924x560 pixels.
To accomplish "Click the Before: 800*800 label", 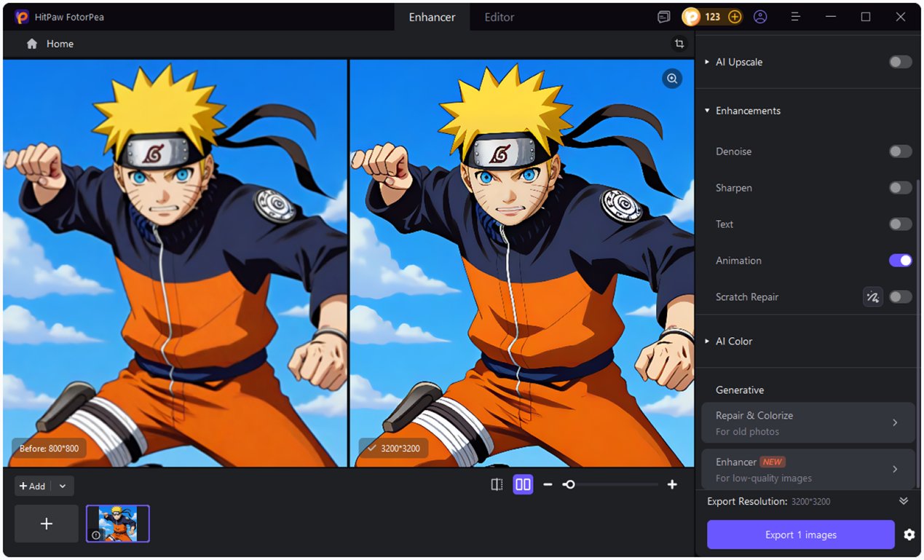I will click(49, 449).
